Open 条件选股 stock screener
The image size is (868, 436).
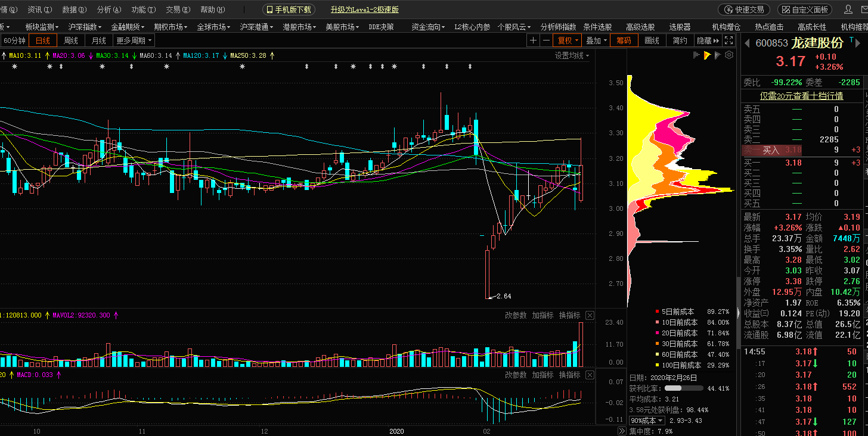pyautogui.click(x=597, y=27)
